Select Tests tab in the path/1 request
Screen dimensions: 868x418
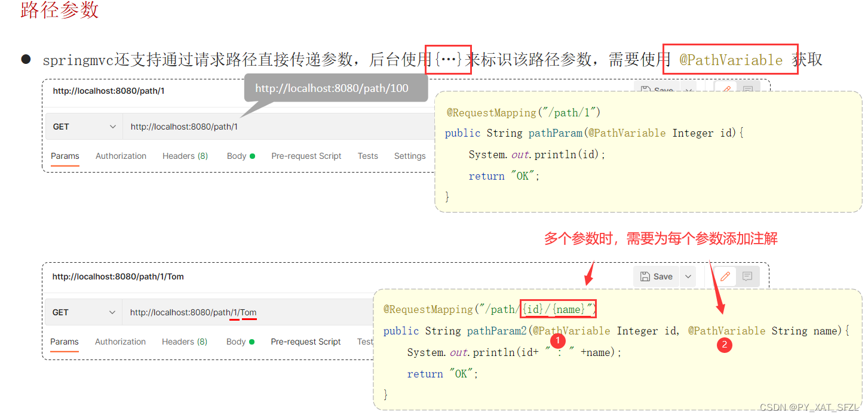[368, 156]
